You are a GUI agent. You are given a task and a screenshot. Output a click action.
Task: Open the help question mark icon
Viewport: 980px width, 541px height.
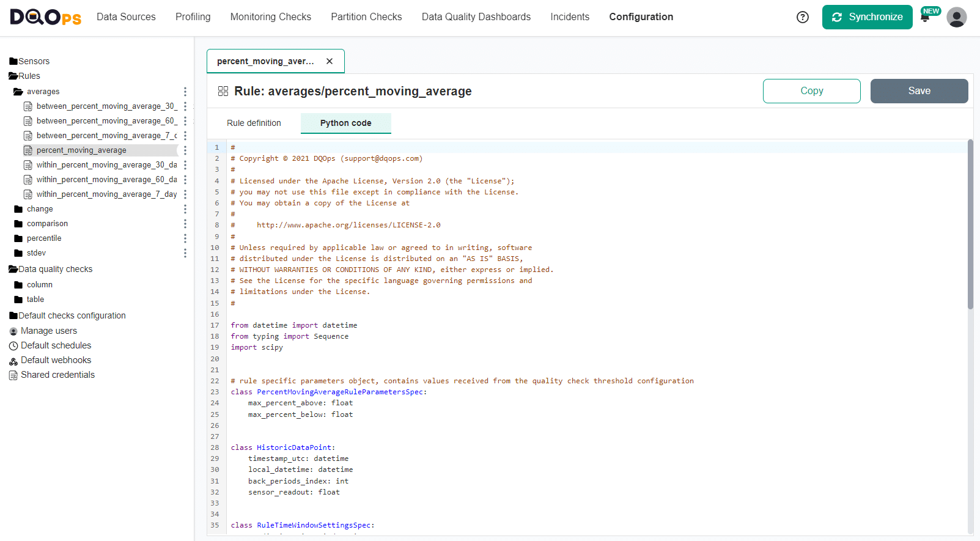(x=802, y=17)
